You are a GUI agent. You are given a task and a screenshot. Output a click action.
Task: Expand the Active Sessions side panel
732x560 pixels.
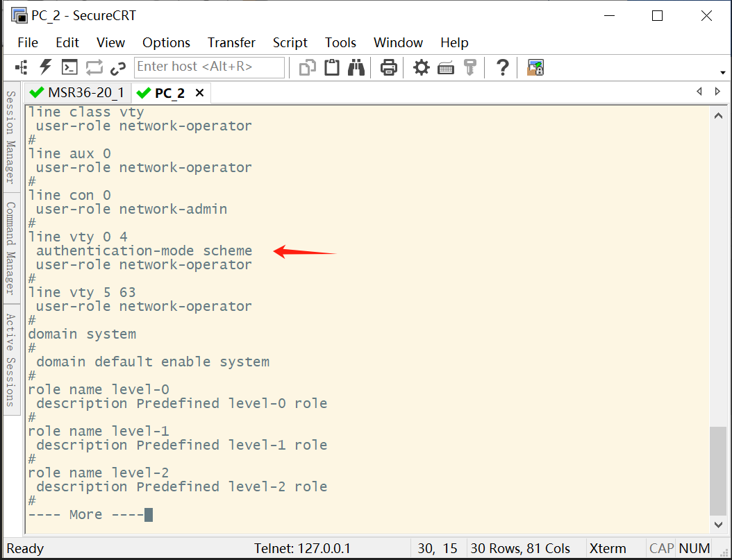coord(11,359)
